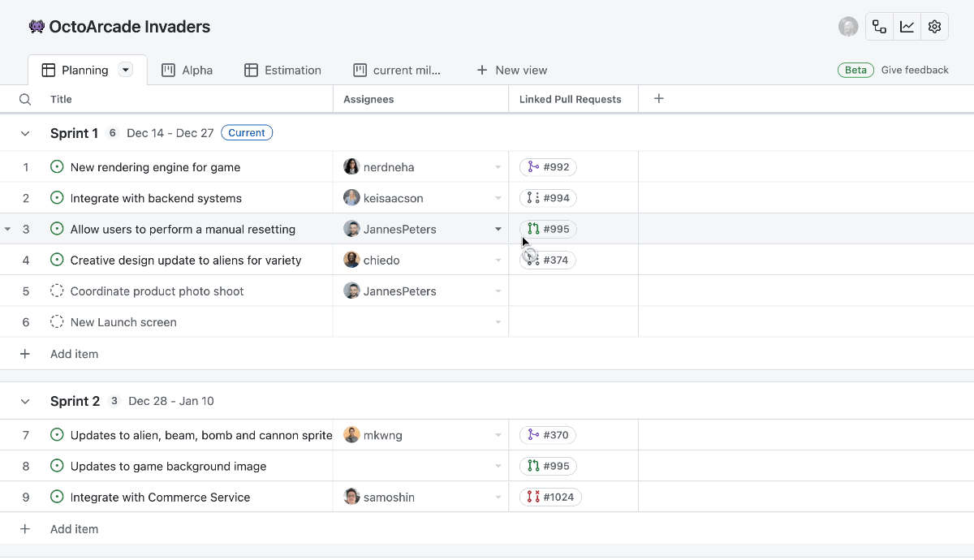Image resolution: width=974 pixels, height=560 pixels.
Task: Open the assignee dropdown for chiedo
Action: (x=498, y=260)
